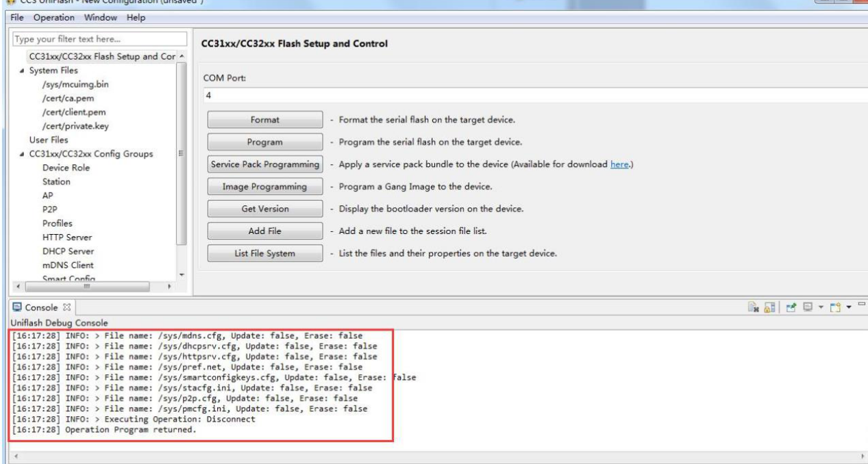Collapse the System Files tree node
Viewport: 868px width, 464px height.
click(21, 70)
